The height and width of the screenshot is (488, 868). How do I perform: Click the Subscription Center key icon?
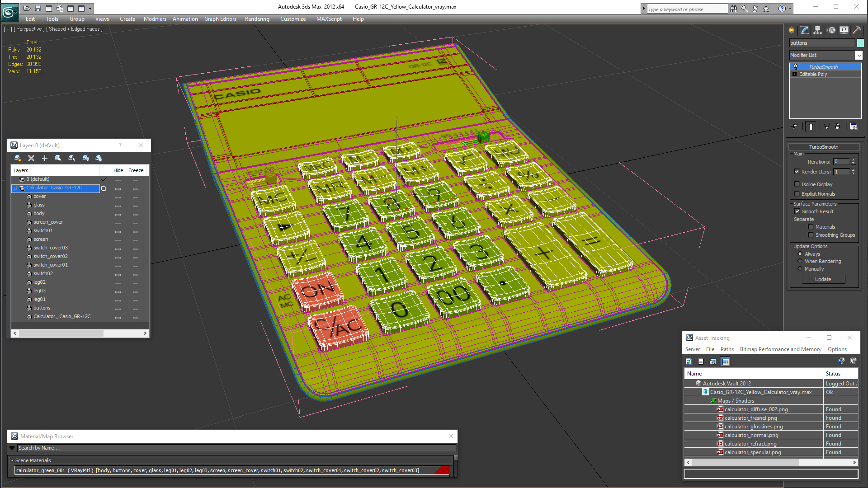pyautogui.click(x=745, y=9)
